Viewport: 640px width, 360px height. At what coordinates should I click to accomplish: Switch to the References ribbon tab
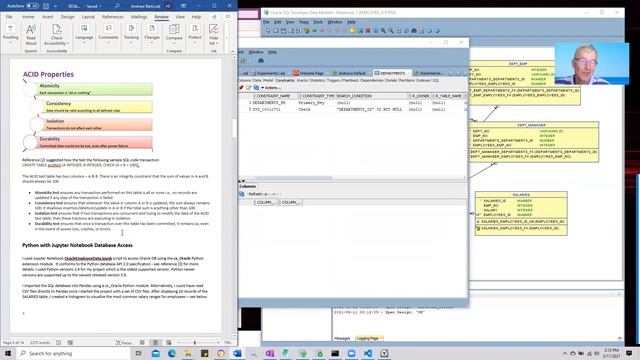(113, 17)
